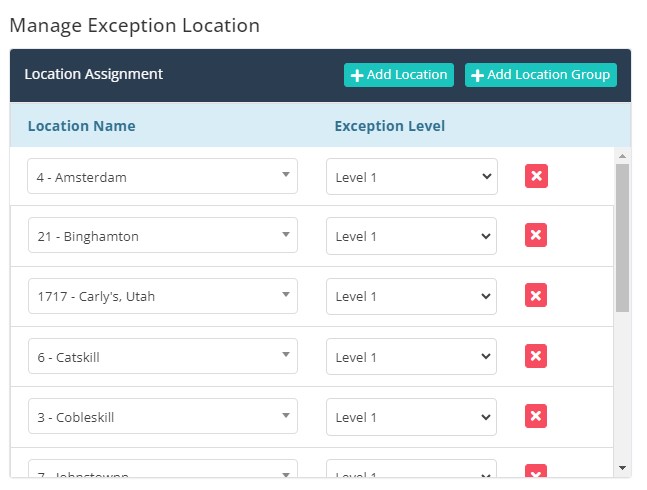Click the Add Location Group button
Viewport: 647px width, 490px height.
pyautogui.click(x=541, y=75)
